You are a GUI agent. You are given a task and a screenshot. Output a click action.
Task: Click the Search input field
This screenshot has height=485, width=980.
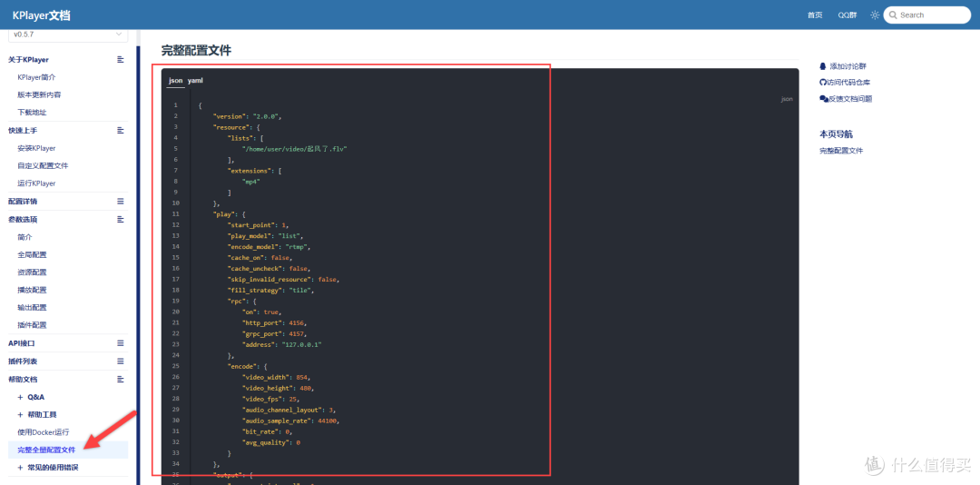[x=927, y=15]
